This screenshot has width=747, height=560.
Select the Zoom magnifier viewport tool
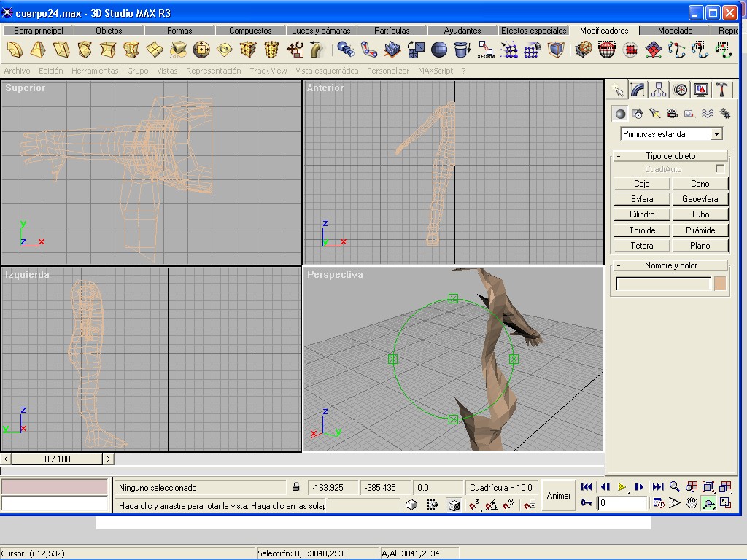(x=675, y=486)
